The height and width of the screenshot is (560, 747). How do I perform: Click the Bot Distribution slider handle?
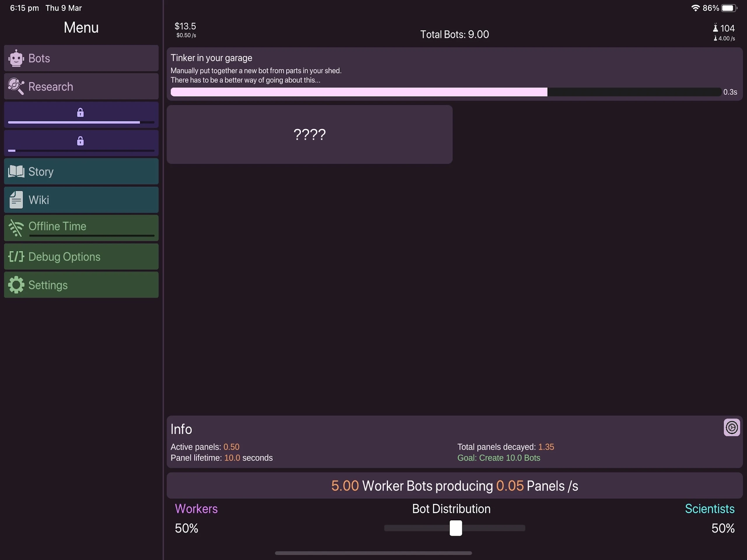pos(455,528)
